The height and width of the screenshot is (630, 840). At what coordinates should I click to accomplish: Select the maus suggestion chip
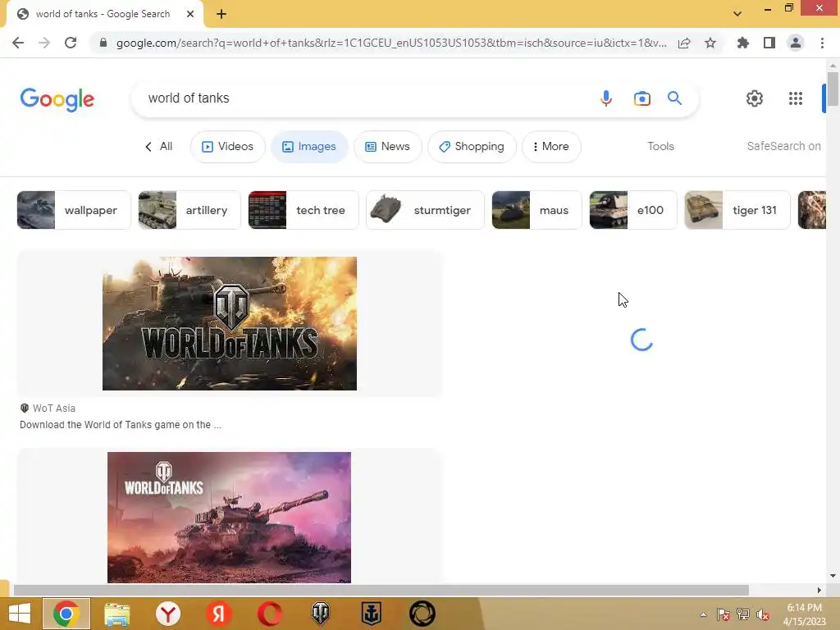tap(536, 210)
